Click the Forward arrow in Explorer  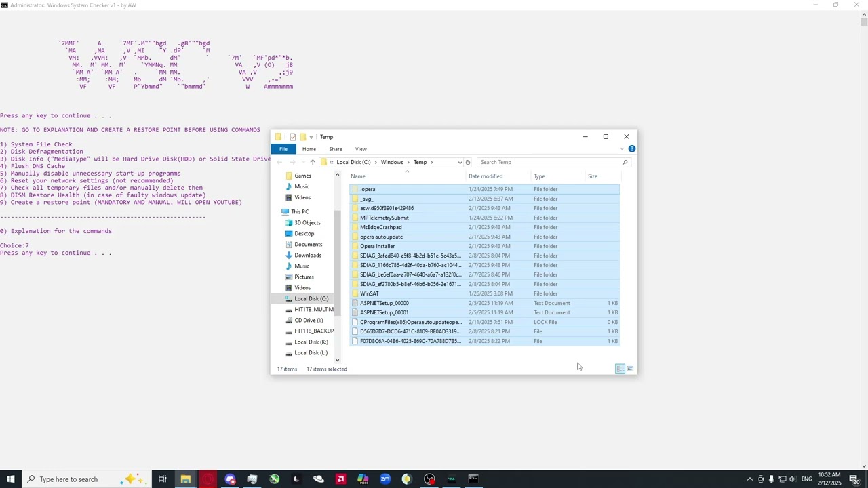[x=292, y=162]
